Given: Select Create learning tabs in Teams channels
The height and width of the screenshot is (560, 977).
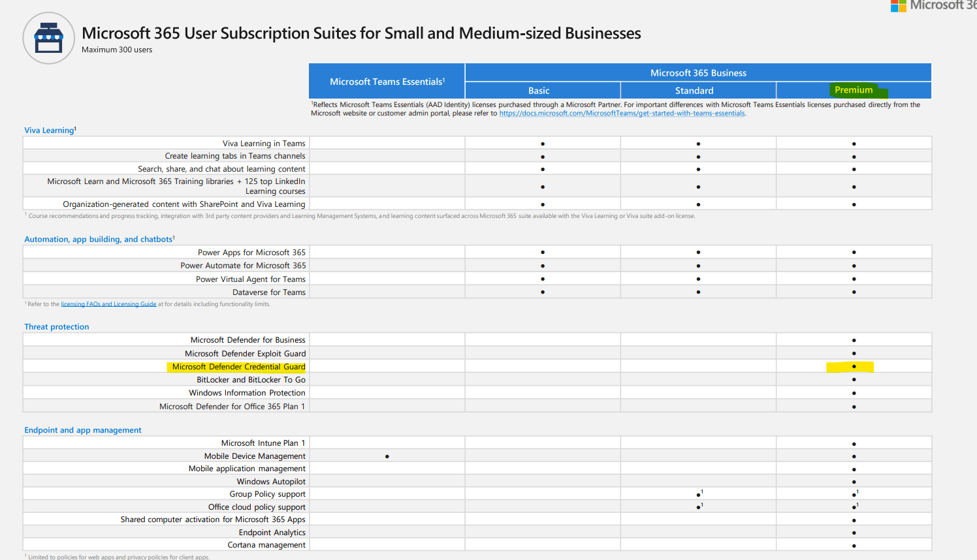Looking at the screenshot, I should (x=235, y=156).
